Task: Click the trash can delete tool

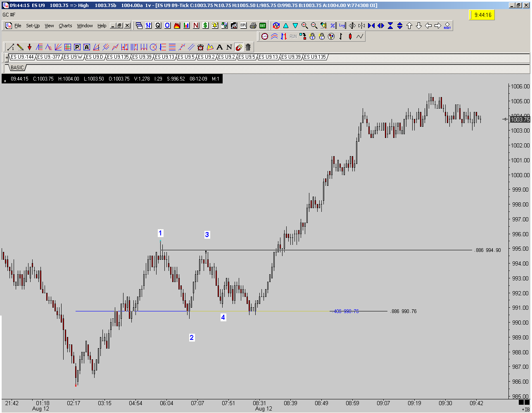Action: coord(248,47)
